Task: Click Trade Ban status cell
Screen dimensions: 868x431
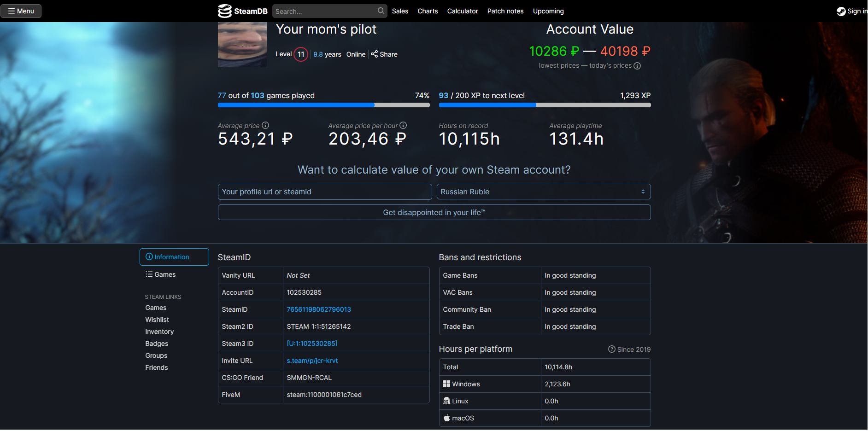Action: 595,326
